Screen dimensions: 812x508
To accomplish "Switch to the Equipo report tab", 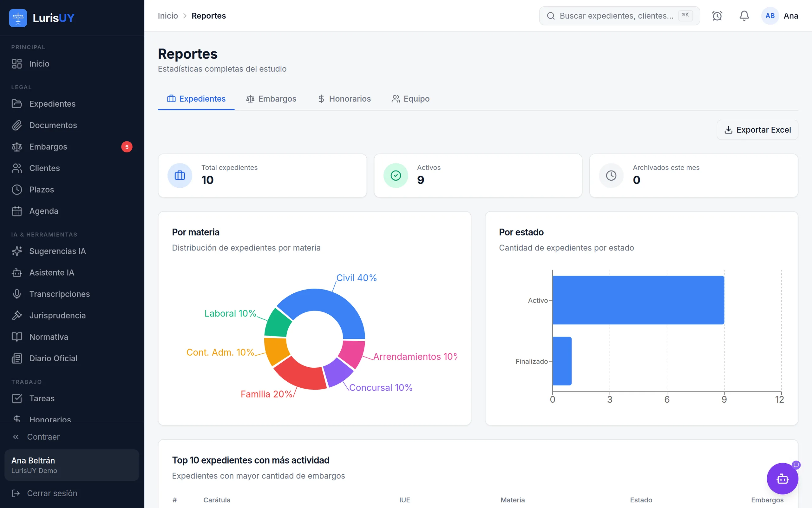I will pyautogui.click(x=410, y=99).
